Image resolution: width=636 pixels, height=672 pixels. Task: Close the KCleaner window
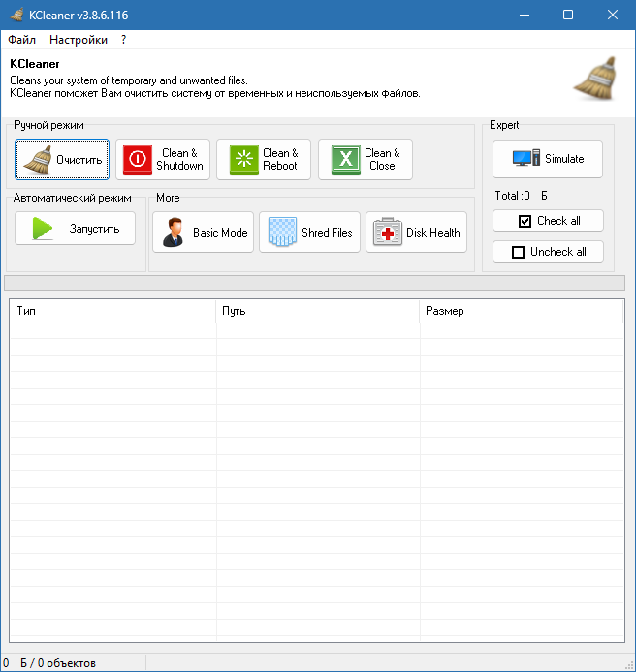(613, 15)
